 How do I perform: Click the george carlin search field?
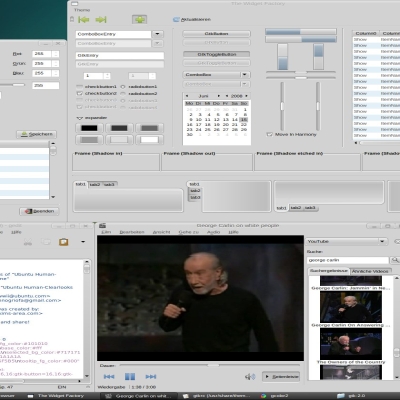point(348,260)
